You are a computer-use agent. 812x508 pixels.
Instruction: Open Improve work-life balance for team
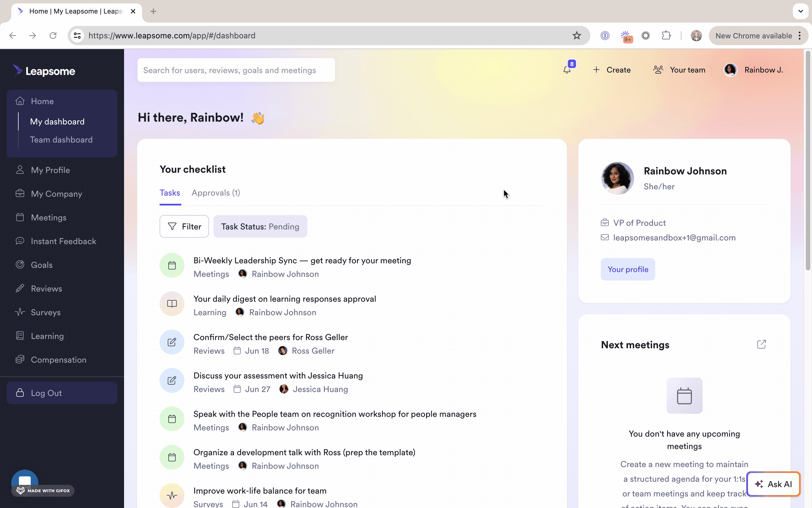260,491
